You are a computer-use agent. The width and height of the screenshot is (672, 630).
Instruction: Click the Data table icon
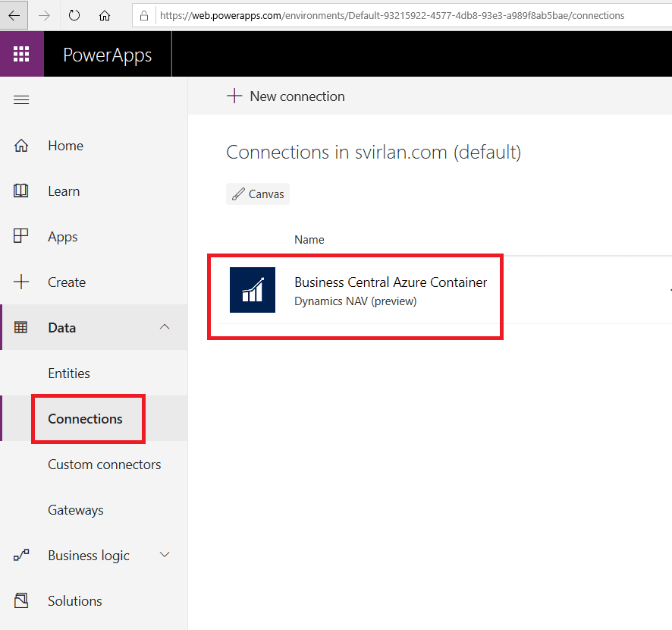pyautogui.click(x=21, y=327)
